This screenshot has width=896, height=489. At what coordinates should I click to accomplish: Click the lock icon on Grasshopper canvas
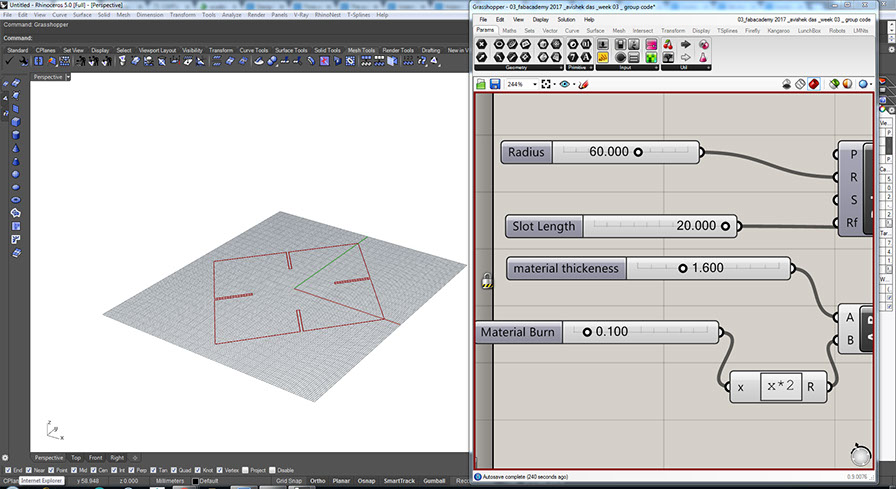tap(486, 280)
